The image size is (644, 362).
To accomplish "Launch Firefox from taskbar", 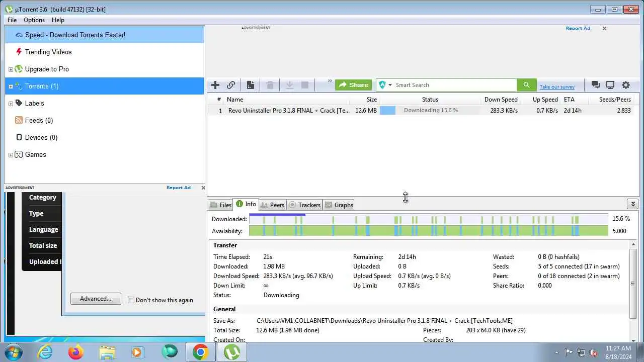I will click(76, 352).
